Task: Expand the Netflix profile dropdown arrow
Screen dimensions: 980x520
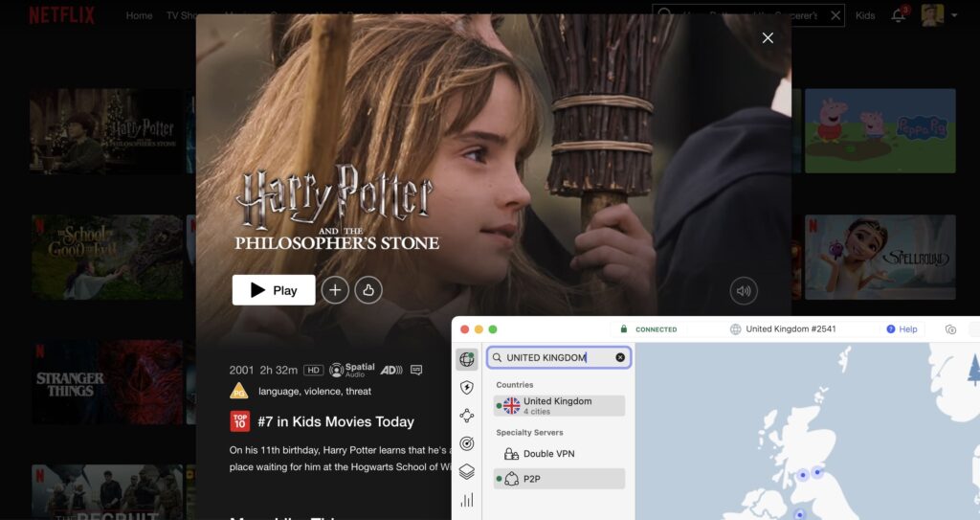Action: [x=954, y=15]
